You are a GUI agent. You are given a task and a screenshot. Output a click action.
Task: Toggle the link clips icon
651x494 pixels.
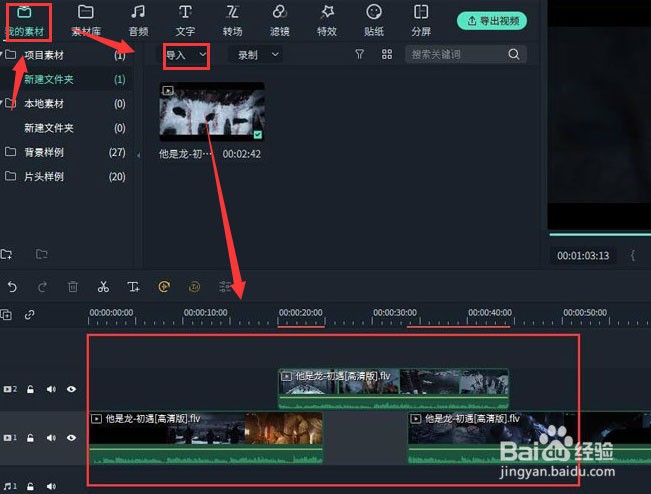pyautogui.click(x=29, y=315)
